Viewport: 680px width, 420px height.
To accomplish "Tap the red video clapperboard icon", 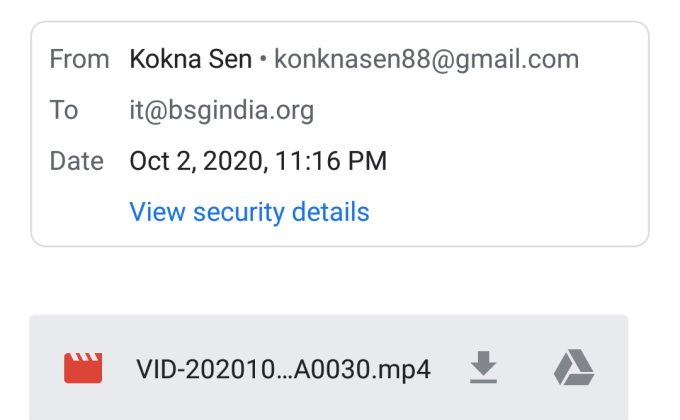I will (x=84, y=369).
